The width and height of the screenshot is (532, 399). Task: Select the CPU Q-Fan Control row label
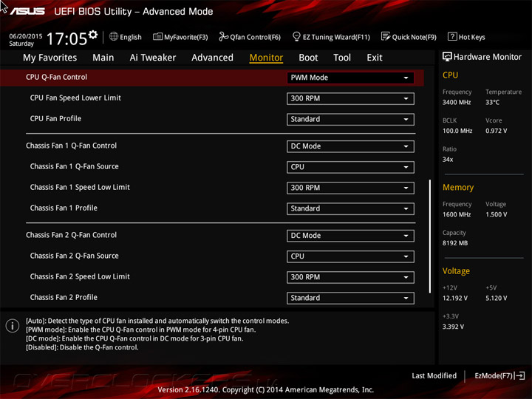56,77
